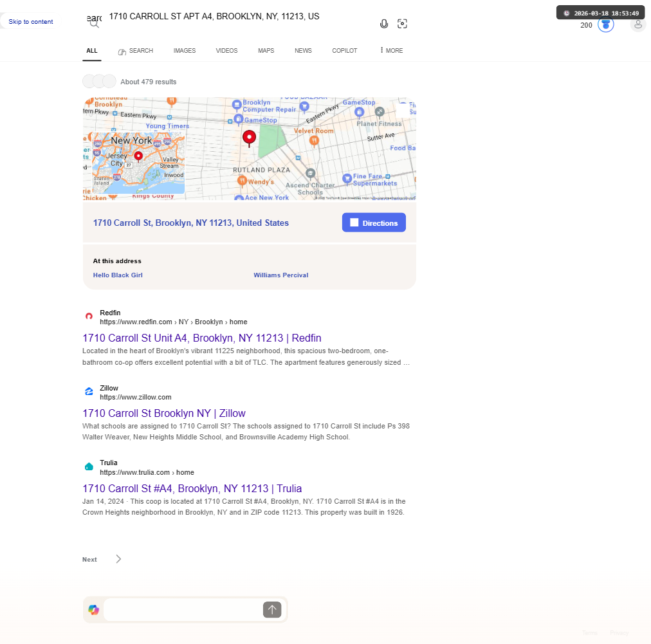Click the 200 rewards points number
This screenshot has height=644, width=651.
(x=586, y=25)
